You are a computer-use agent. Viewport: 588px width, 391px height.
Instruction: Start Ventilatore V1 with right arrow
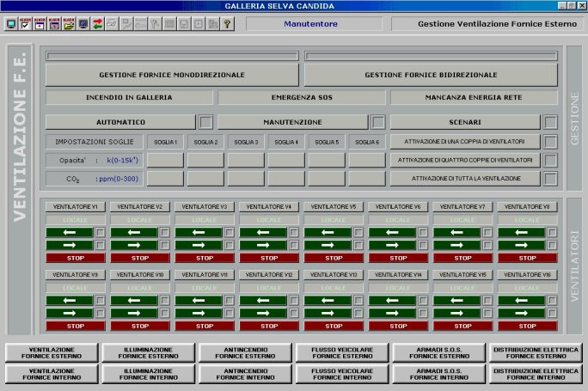point(70,245)
